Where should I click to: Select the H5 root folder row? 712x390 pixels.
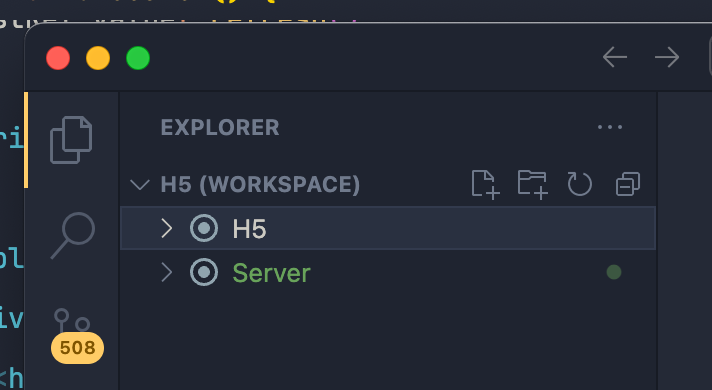coord(388,228)
